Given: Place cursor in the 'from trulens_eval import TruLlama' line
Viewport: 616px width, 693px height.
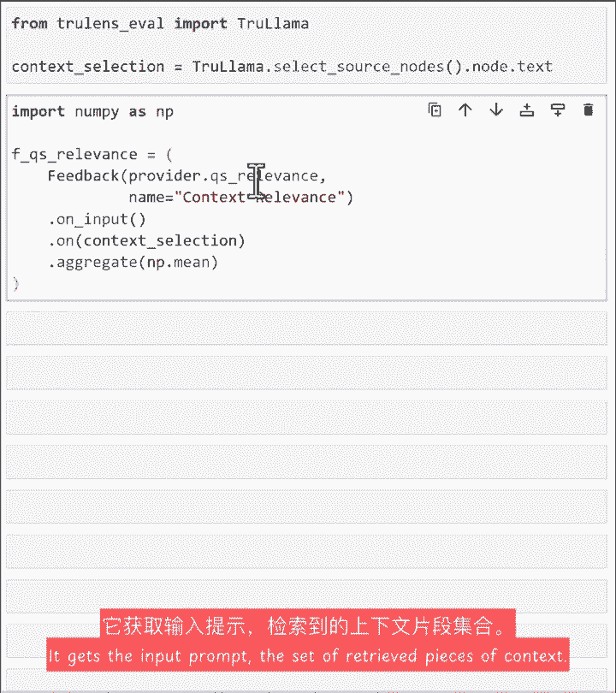Looking at the screenshot, I should click(160, 23).
